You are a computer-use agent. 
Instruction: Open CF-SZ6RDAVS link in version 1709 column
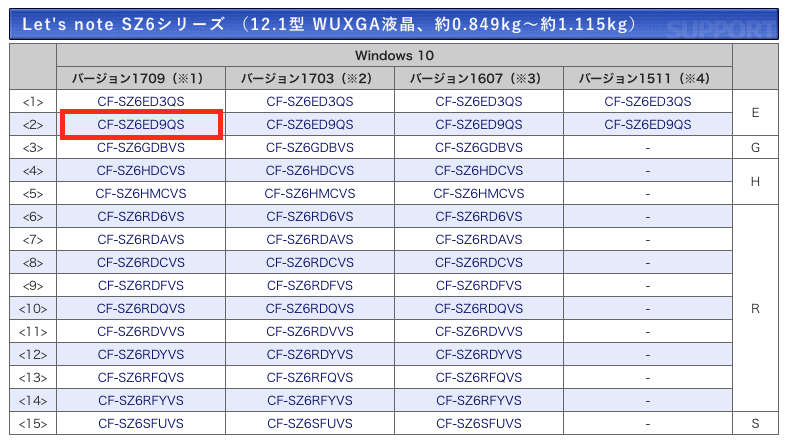point(141,240)
